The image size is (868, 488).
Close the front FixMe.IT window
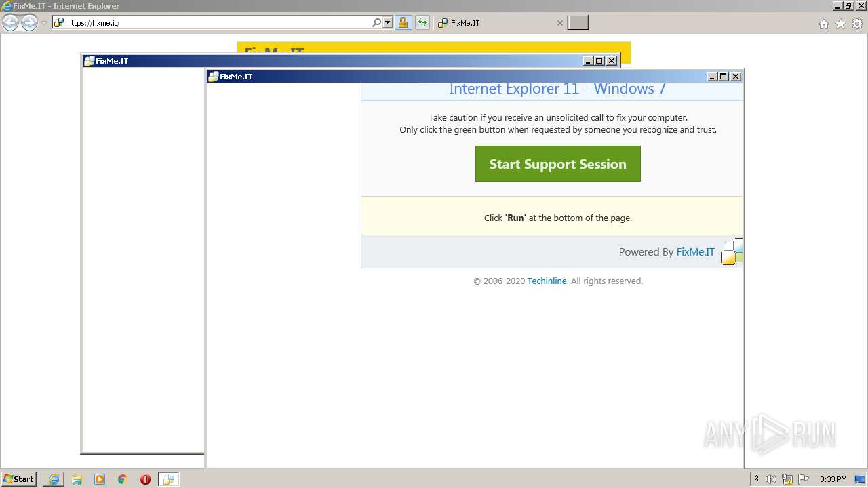pyautogui.click(x=736, y=77)
